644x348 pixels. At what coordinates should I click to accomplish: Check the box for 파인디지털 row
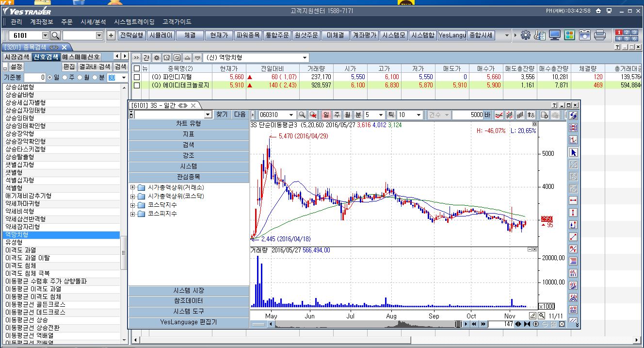pos(137,77)
